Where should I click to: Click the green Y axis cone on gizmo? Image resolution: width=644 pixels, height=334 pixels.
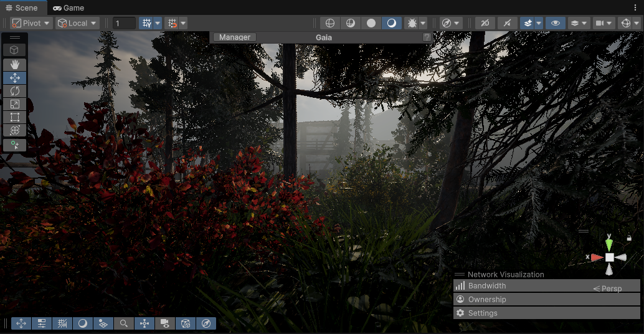click(x=609, y=245)
